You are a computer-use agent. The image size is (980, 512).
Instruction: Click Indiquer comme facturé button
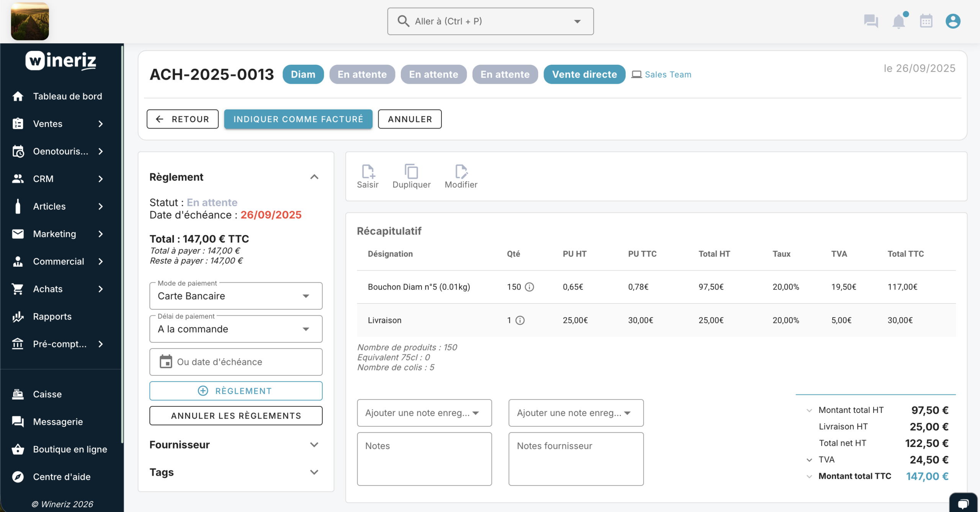point(298,119)
